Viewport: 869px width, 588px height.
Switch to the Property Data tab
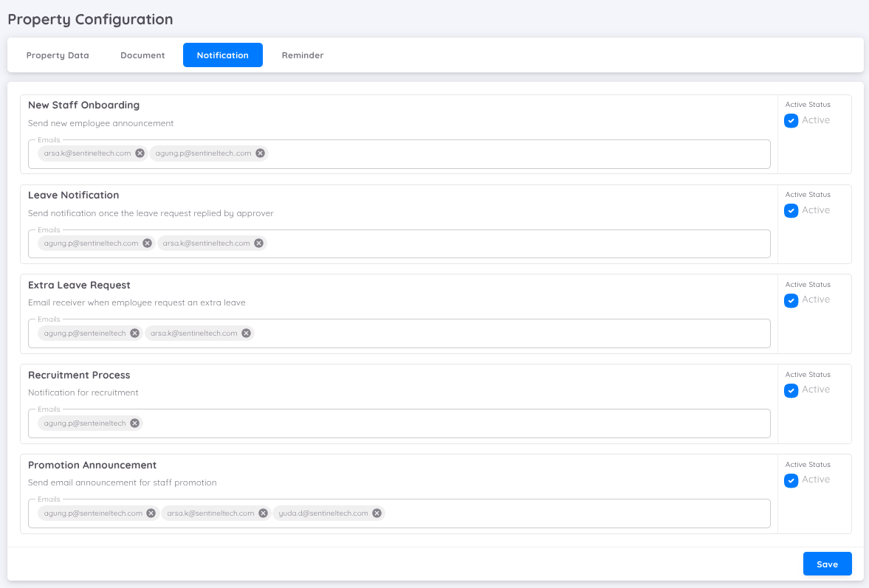[58, 55]
